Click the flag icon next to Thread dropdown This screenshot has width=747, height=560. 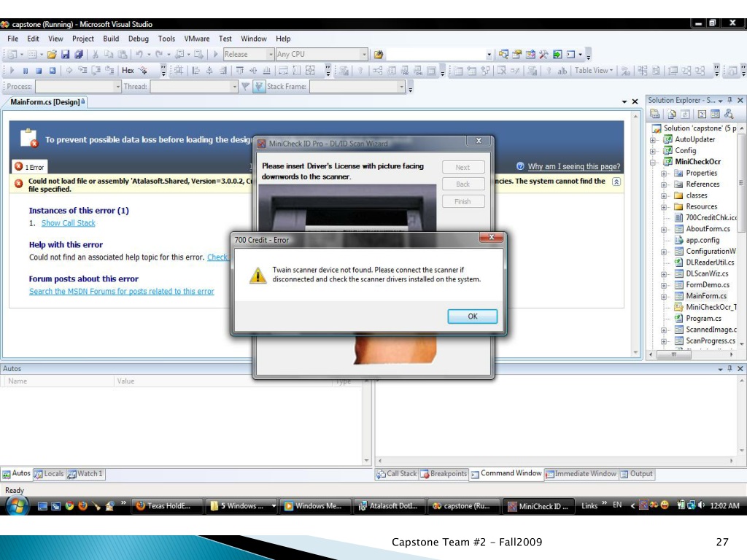coord(245,86)
